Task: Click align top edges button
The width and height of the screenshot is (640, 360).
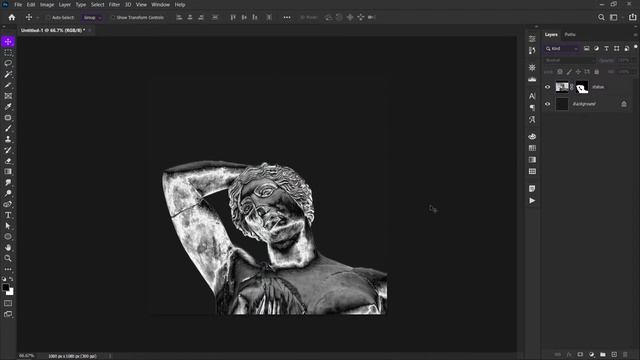Action: tap(233, 17)
